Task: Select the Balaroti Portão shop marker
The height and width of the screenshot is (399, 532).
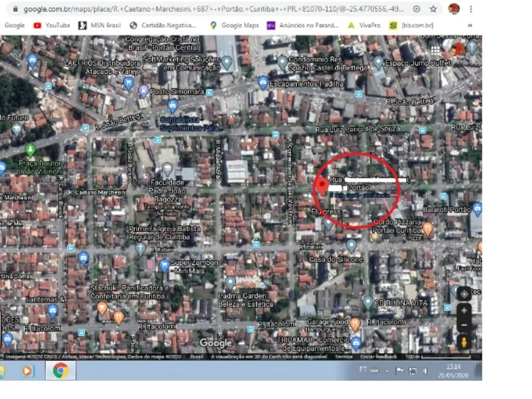Action: coord(477,209)
